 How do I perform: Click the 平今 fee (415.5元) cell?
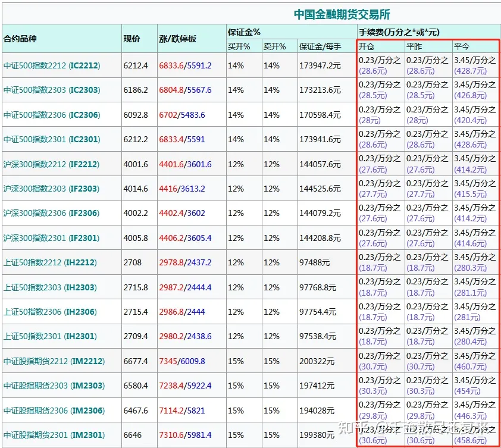click(x=475, y=189)
